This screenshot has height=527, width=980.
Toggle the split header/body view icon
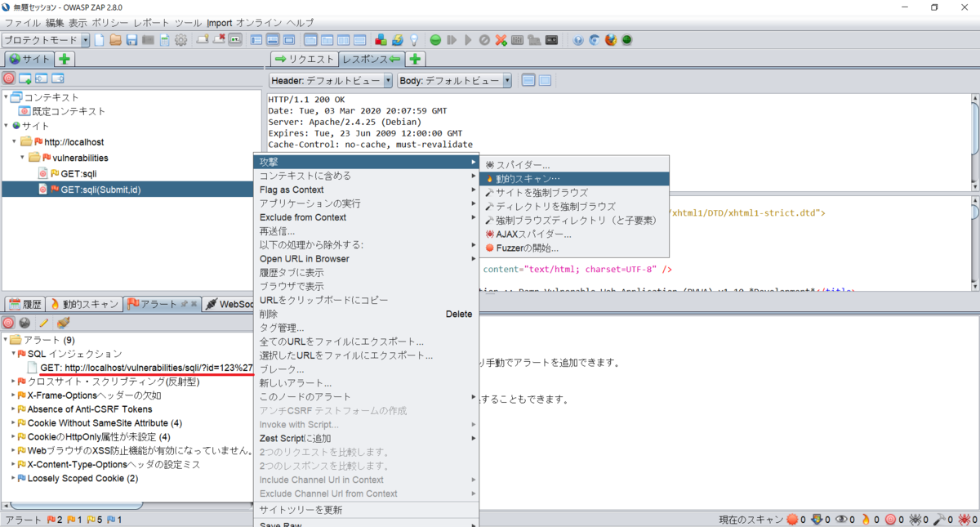click(528, 80)
